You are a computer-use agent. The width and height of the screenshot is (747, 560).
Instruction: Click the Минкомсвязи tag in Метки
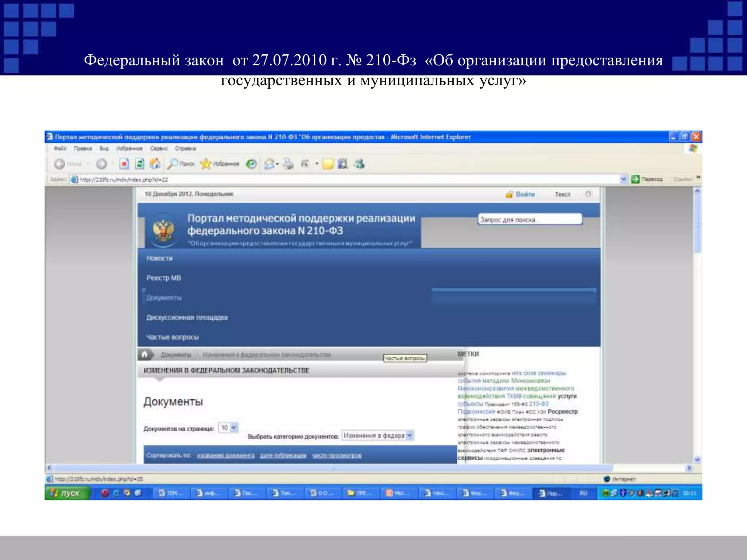click(x=531, y=381)
